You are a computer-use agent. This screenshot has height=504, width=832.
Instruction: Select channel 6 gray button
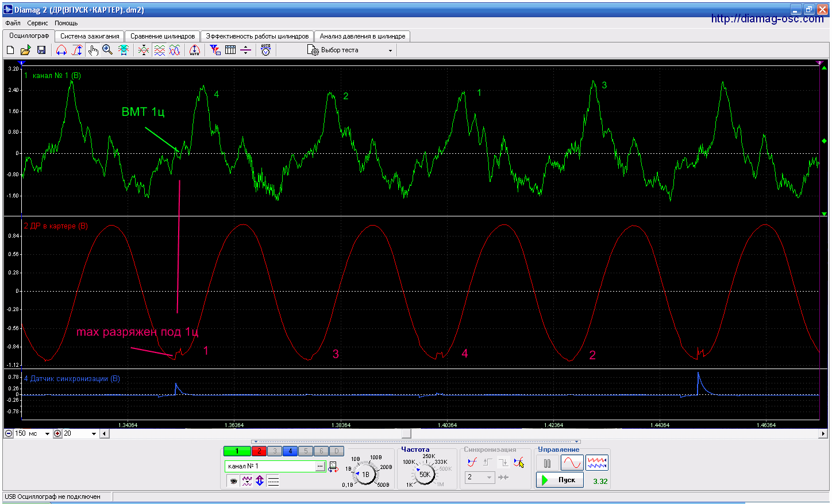[x=321, y=451]
